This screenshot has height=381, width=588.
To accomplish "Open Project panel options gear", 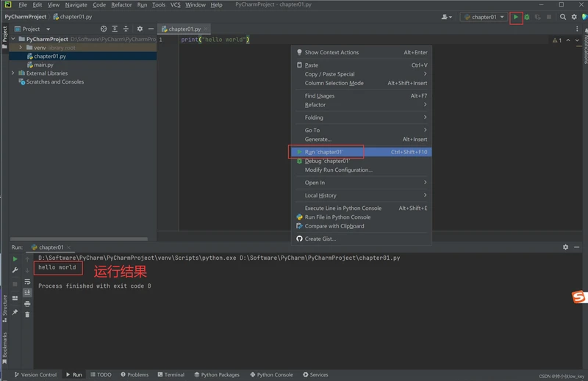I will tap(140, 29).
